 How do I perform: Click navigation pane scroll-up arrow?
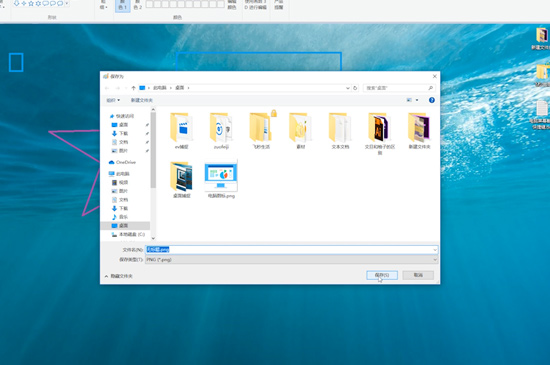[153, 109]
